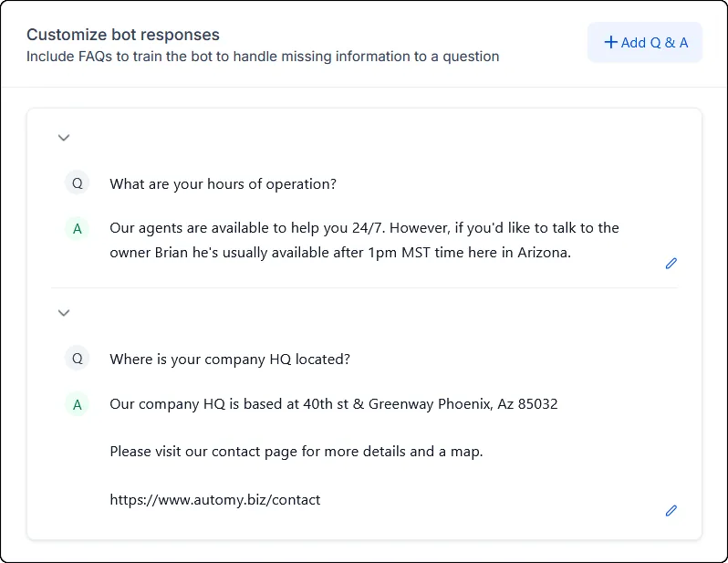Screen dimensions: 728x563
Task: Click the Q badge next to company HQ question
Action: pos(77,358)
